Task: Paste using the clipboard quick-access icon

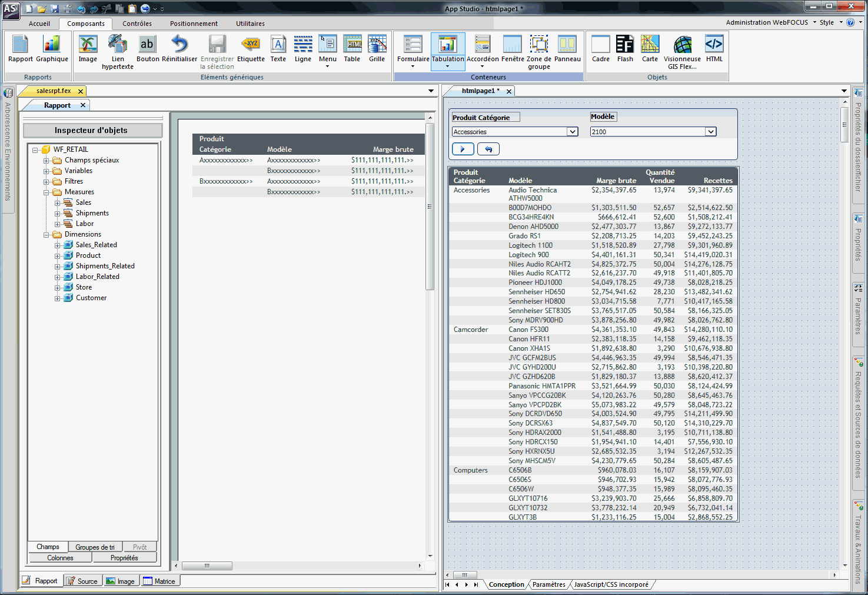Action: (132, 9)
